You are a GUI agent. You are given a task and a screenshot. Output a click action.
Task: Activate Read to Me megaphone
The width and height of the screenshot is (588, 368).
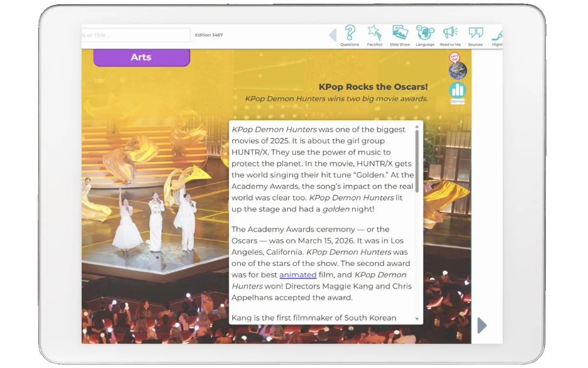(x=450, y=35)
